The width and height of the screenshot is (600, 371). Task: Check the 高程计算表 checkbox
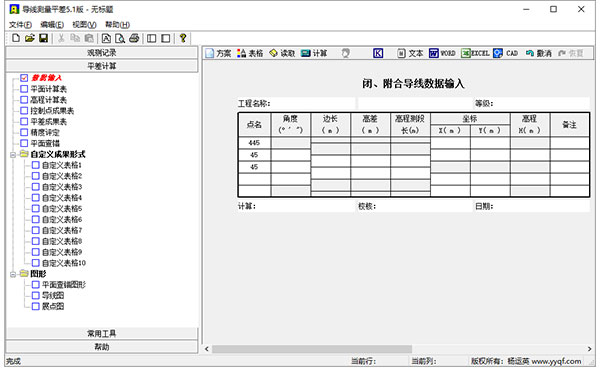point(24,100)
